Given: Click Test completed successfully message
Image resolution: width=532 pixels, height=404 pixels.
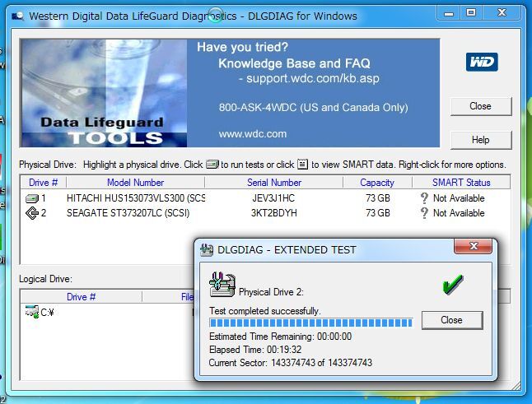Looking at the screenshot, I should [264, 311].
